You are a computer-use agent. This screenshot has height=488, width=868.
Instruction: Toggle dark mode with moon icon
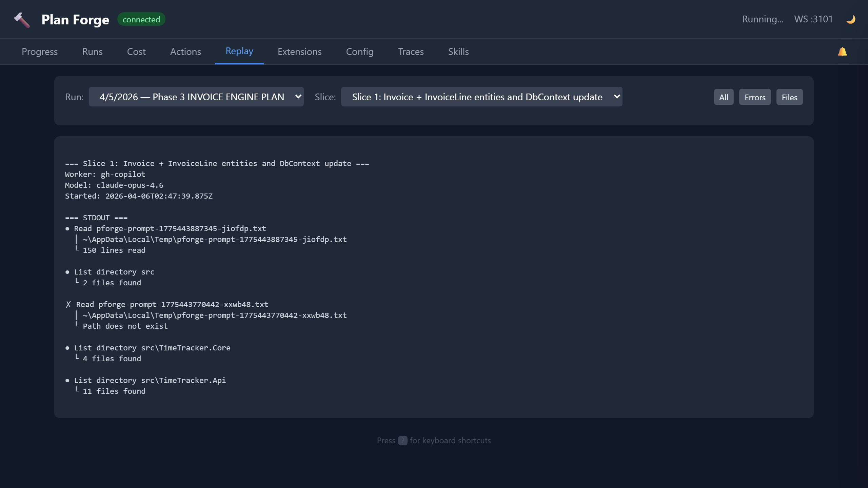pyautogui.click(x=850, y=19)
